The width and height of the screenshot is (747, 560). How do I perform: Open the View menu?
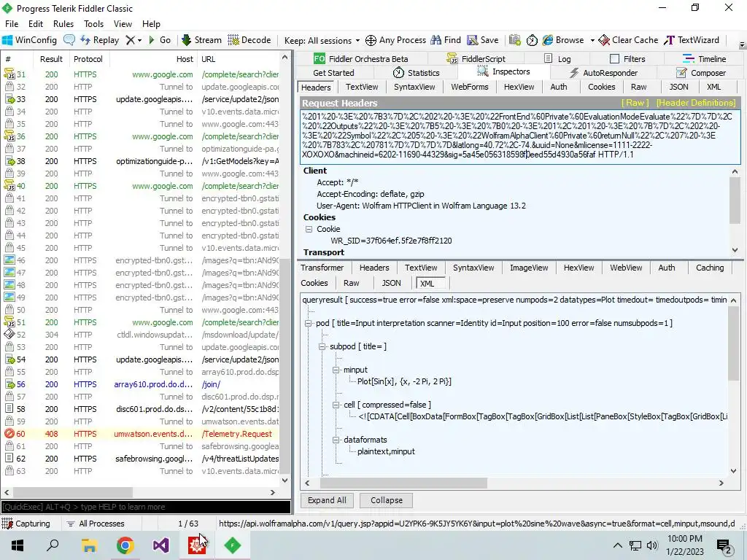pyautogui.click(x=123, y=24)
